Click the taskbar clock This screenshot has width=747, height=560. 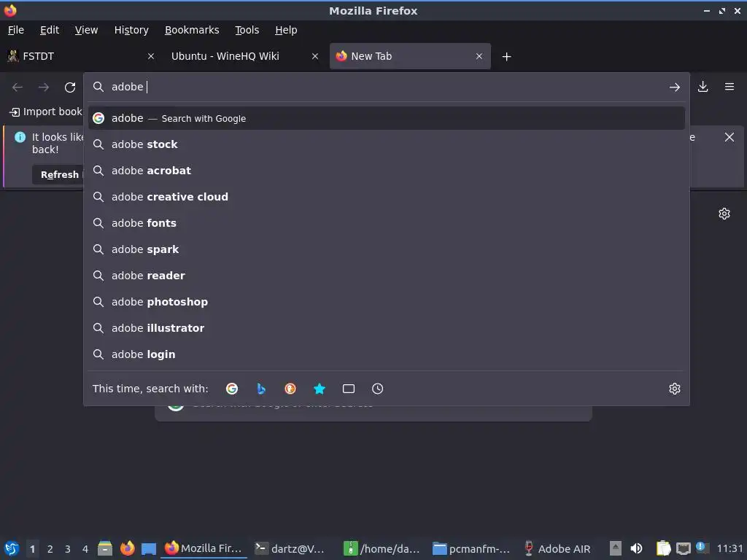[x=729, y=548]
